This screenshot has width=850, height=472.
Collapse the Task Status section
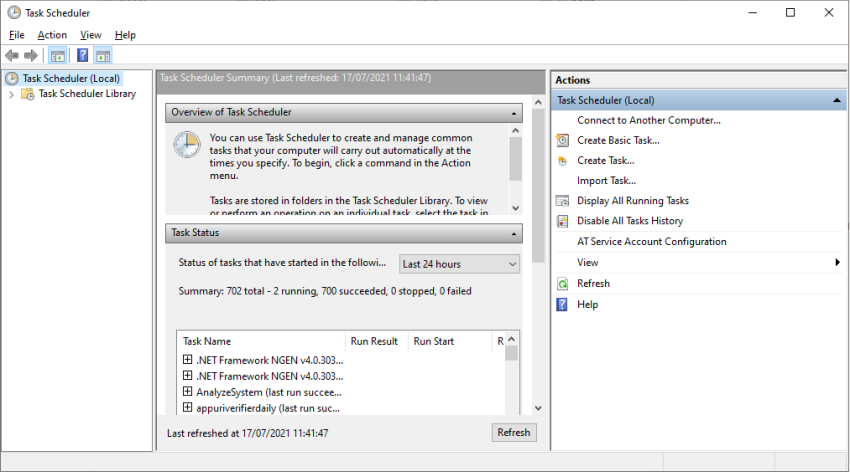(x=513, y=234)
